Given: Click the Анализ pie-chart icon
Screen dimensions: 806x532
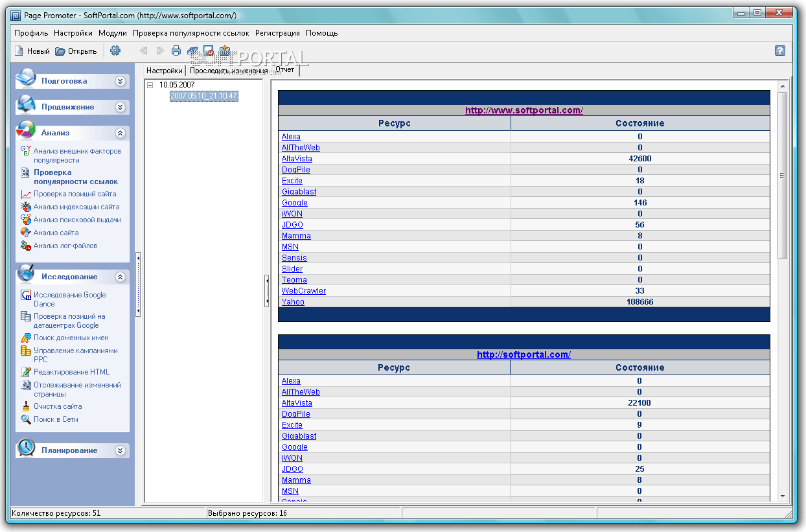Looking at the screenshot, I should coord(27,130).
